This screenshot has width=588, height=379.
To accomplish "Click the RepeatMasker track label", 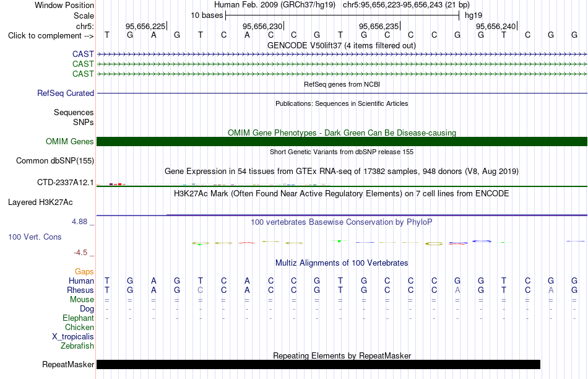I will (68, 364).
